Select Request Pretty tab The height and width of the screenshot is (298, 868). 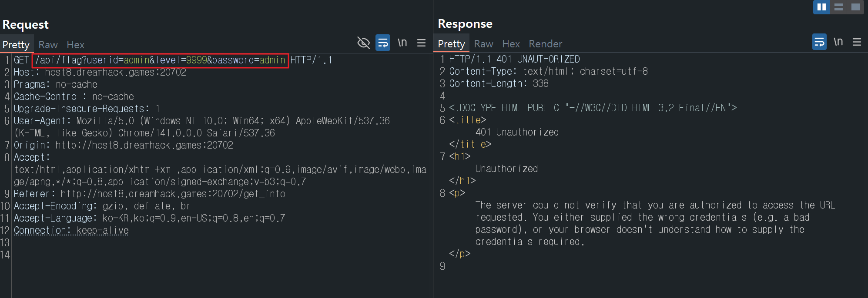click(16, 45)
